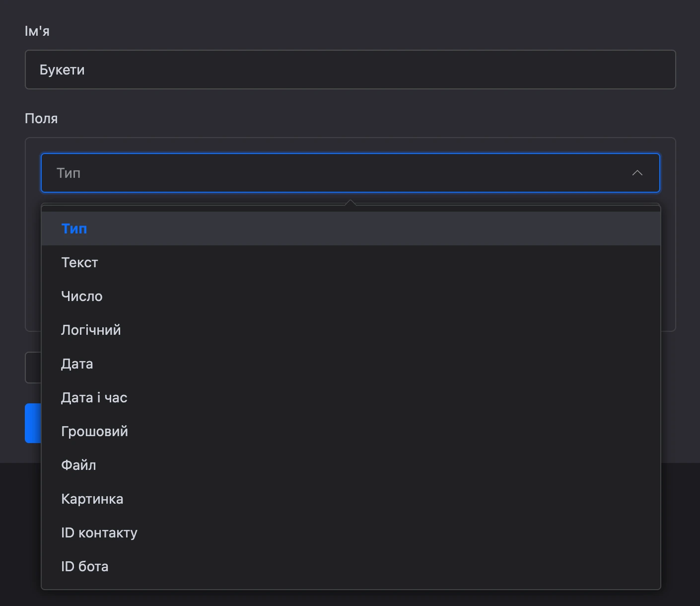Select the Логічний option

tap(351, 330)
